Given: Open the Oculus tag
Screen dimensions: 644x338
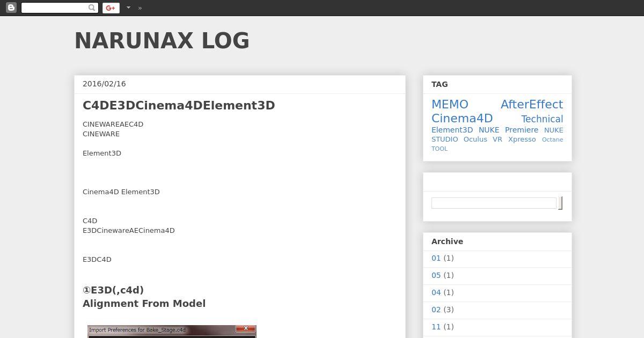Looking at the screenshot, I should pyautogui.click(x=475, y=139).
